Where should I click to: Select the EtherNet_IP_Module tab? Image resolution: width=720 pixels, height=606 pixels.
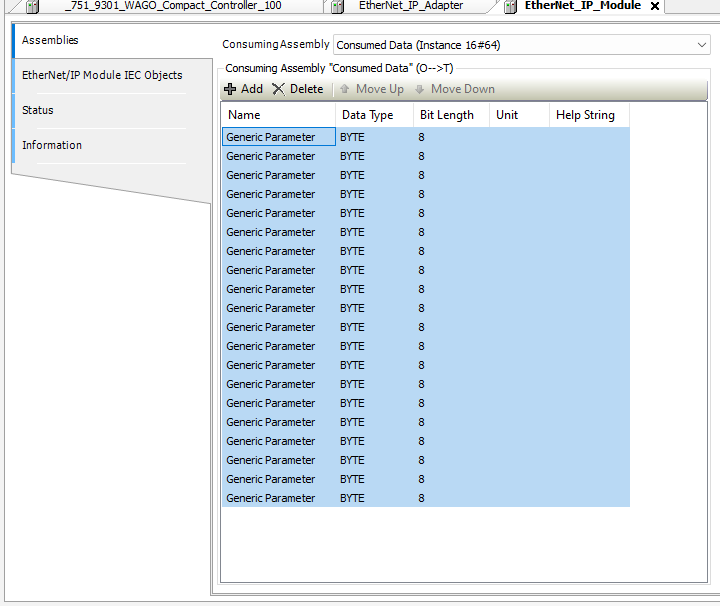point(583,6)
